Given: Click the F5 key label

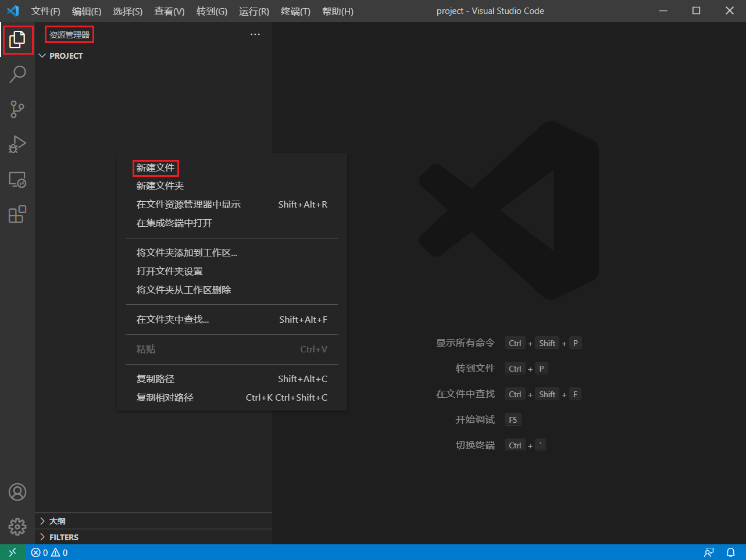Looking at the screenshot, I should 513,420.
